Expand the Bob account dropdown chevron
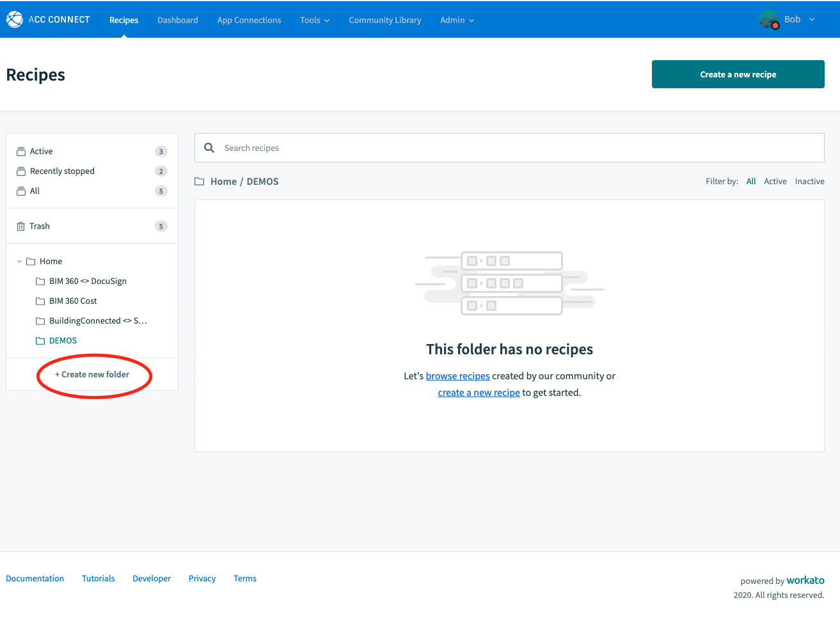This screenshot has height=621, width=840. [x=812, y=20]
